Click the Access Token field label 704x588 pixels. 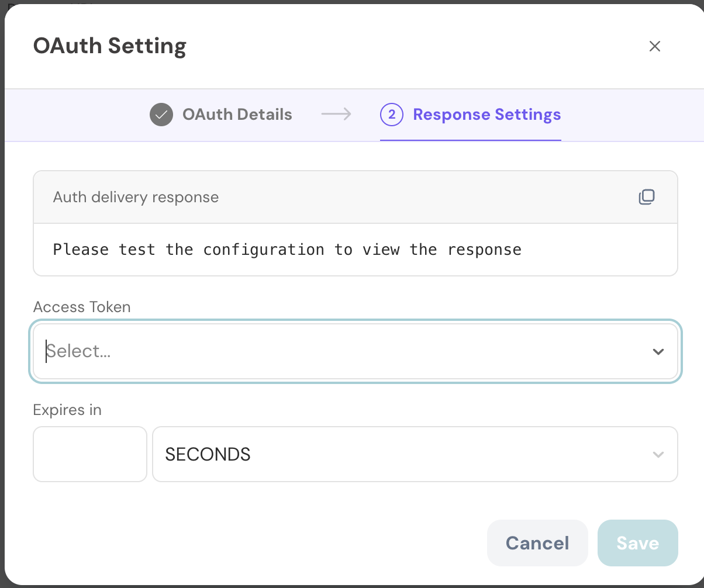(82, 307)
